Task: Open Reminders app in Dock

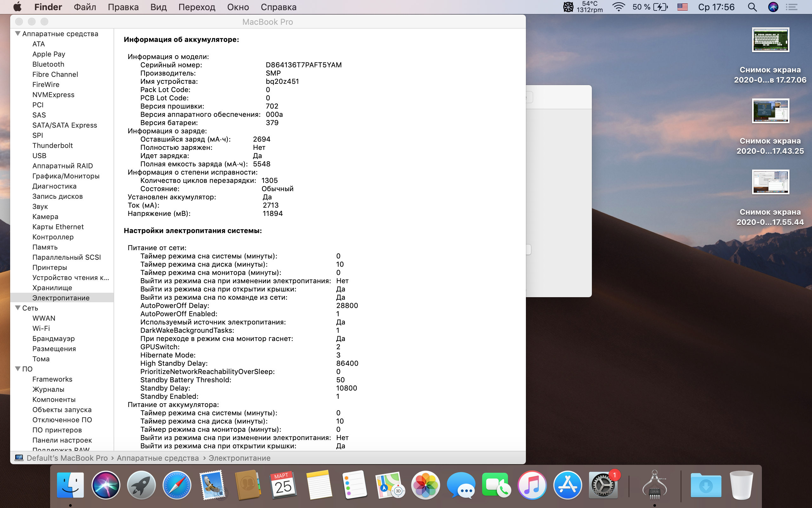Action: (x=355, y=485)
